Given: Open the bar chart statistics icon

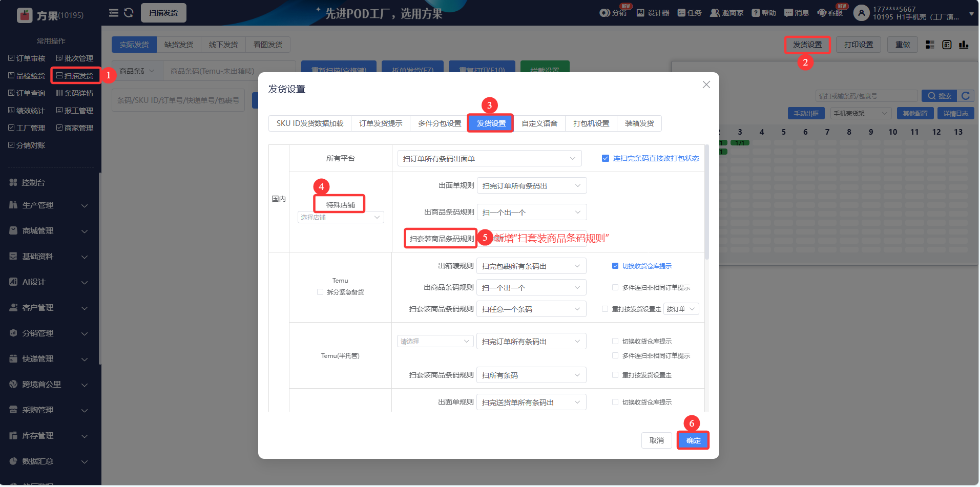Looking at the screenshot, I should tap(964, 45).
